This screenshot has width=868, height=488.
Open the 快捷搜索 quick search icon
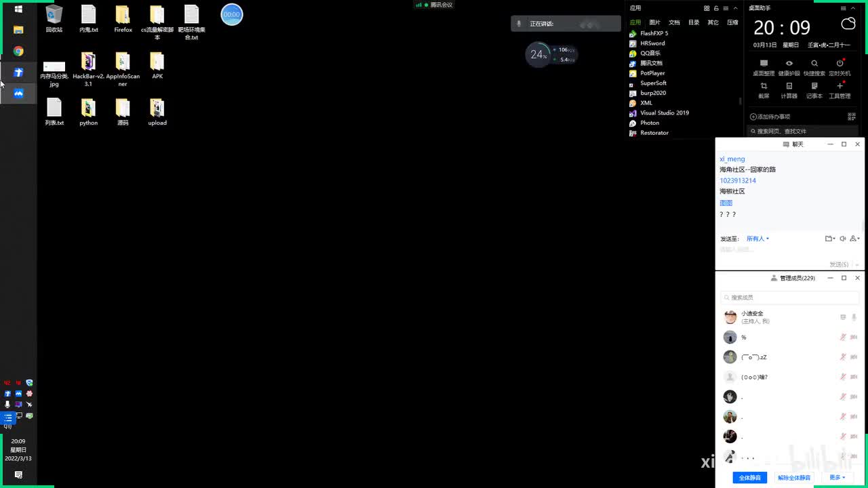click(x=814, y=67)
